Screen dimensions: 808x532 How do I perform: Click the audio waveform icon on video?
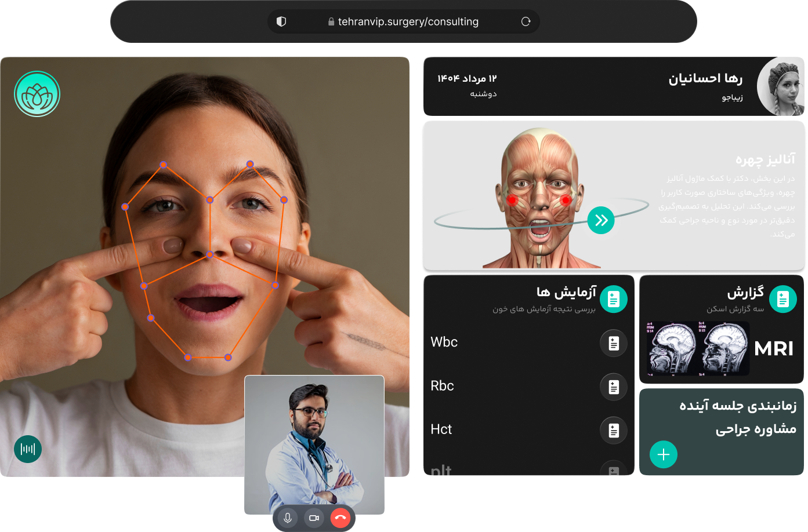click(28, 449)
